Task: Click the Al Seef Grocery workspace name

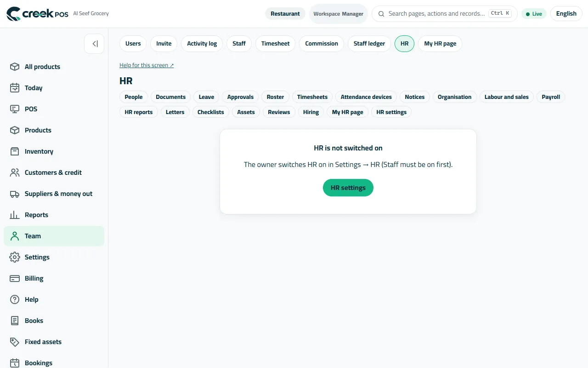Action: 91,13
